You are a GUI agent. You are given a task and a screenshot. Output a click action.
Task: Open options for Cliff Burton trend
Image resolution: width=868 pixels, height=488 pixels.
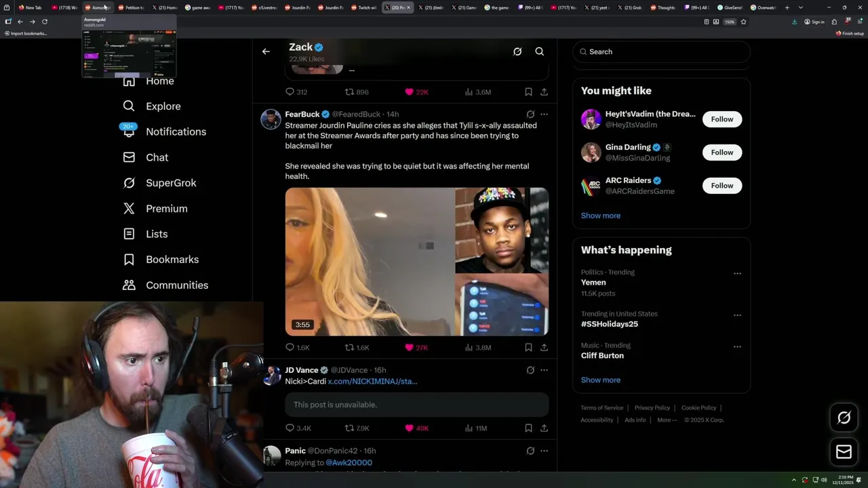pos(737,347)
